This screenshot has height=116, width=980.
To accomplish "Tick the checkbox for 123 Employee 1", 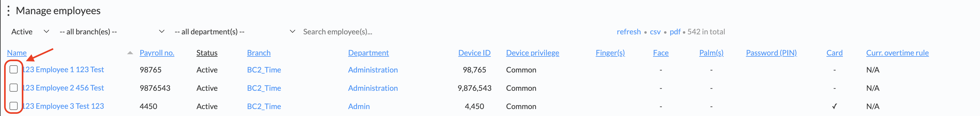I will click(14, 69).
